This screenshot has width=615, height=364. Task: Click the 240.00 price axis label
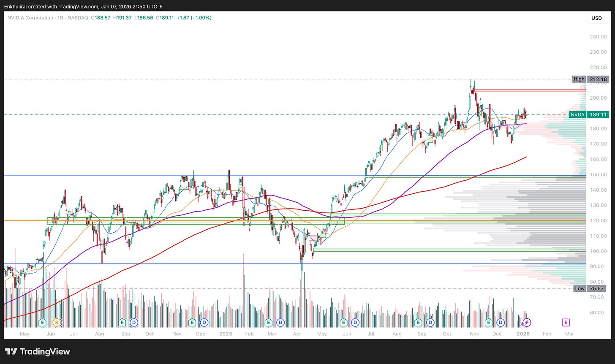click(x=598, y=37)
